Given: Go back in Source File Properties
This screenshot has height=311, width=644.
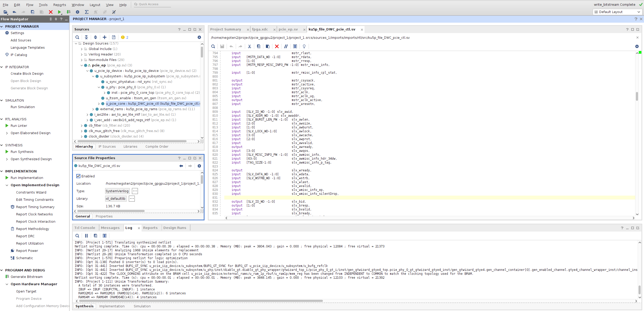Looking at the screenshot, I should (181, 166).
